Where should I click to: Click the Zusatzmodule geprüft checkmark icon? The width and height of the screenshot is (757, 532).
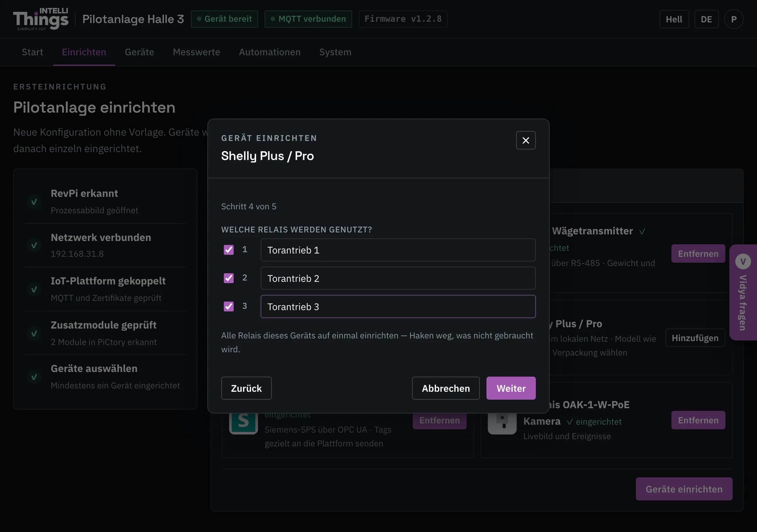click(x=34, y=333)
